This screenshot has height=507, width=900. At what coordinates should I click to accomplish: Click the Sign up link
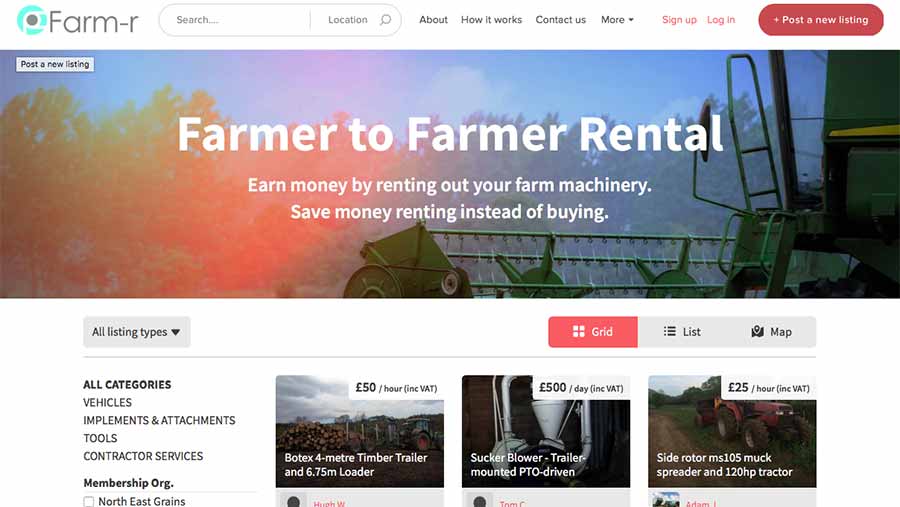(679, 20)
